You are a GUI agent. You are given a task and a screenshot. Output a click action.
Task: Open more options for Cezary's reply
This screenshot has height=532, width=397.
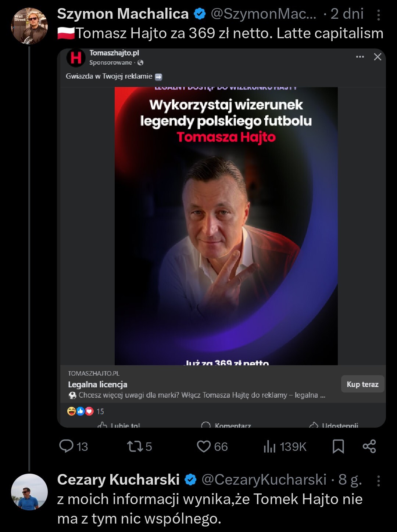[378, 481]
